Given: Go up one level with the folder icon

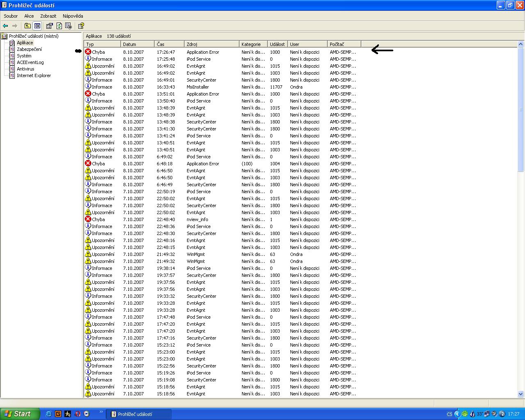Looking at the screenshot, I should [27, 26].
